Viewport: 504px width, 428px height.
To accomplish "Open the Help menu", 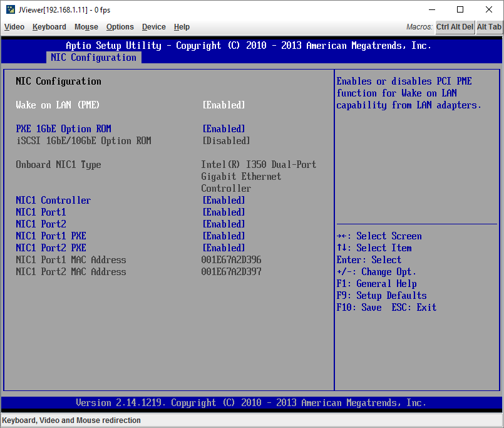I will (x=182, y=27).
